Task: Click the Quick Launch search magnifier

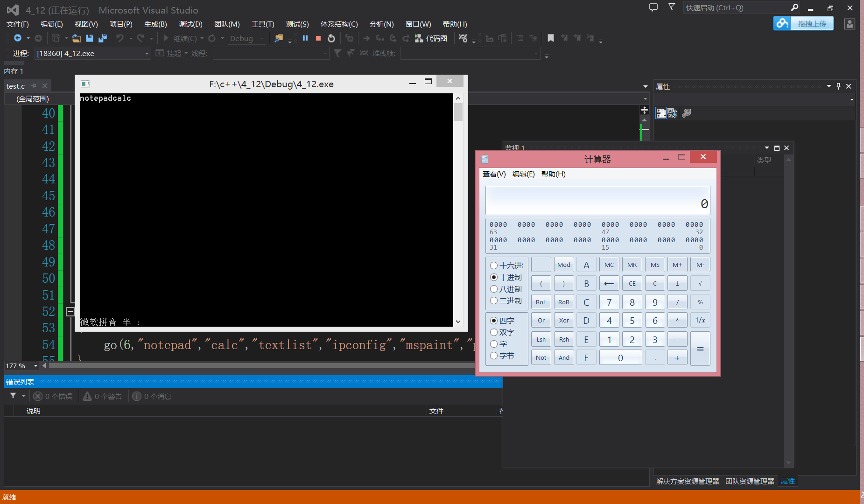Action: [x=794, y=7]
